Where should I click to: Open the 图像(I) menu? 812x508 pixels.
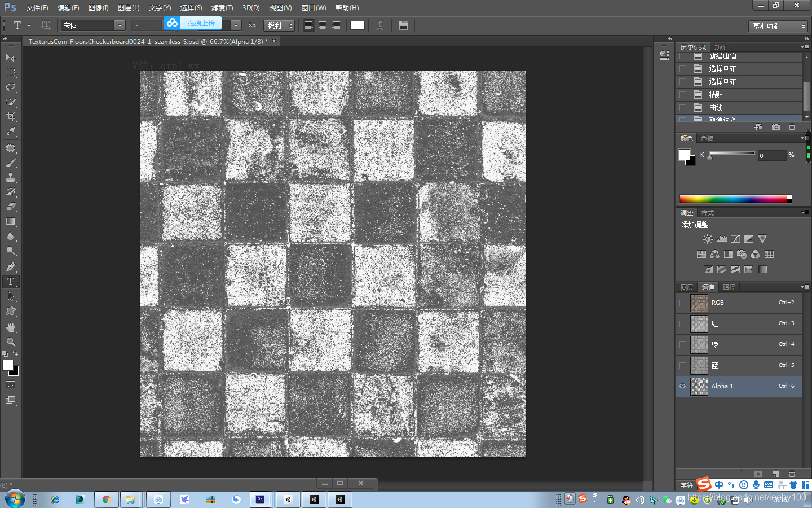pyautogui.click(x=99, y=8)
